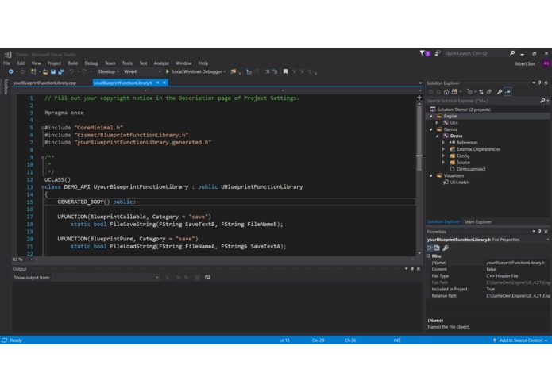Open the Debug menu
This screenshot has width=552, height=392.
tap(91, 63)
